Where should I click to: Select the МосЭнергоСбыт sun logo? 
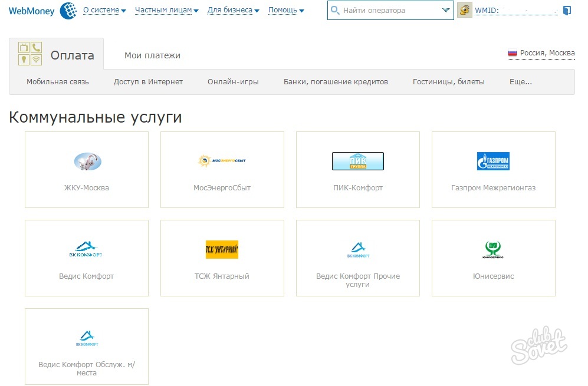[222, 161]
